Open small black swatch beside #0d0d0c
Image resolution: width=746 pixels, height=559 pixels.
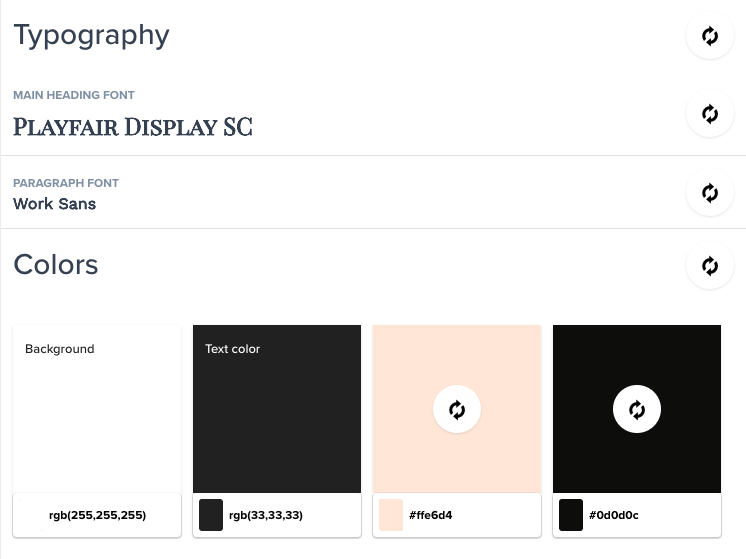(x=571, y=515)
